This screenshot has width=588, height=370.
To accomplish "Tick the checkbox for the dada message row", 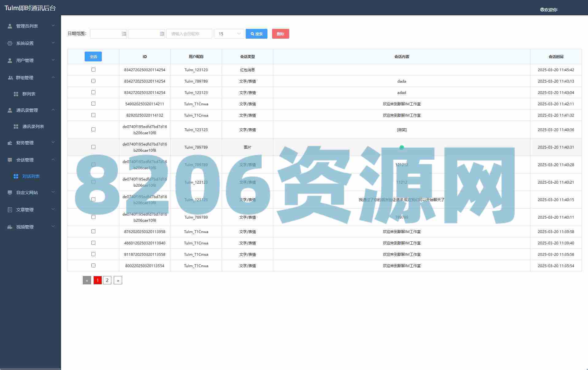I will pyautogui.click(x=93, y=81).
